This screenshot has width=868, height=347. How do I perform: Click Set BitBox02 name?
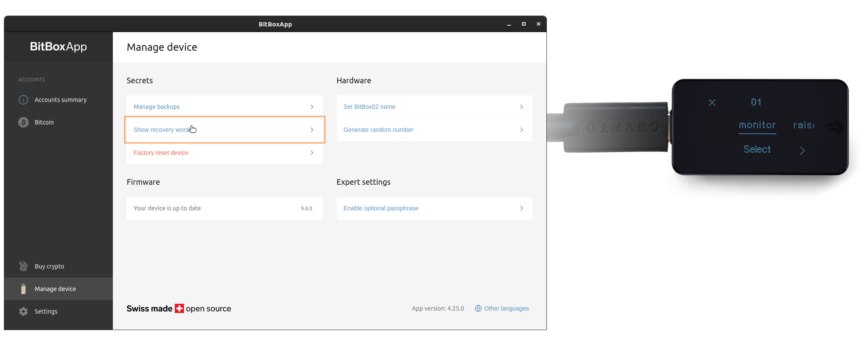click(x=434, y=107)
